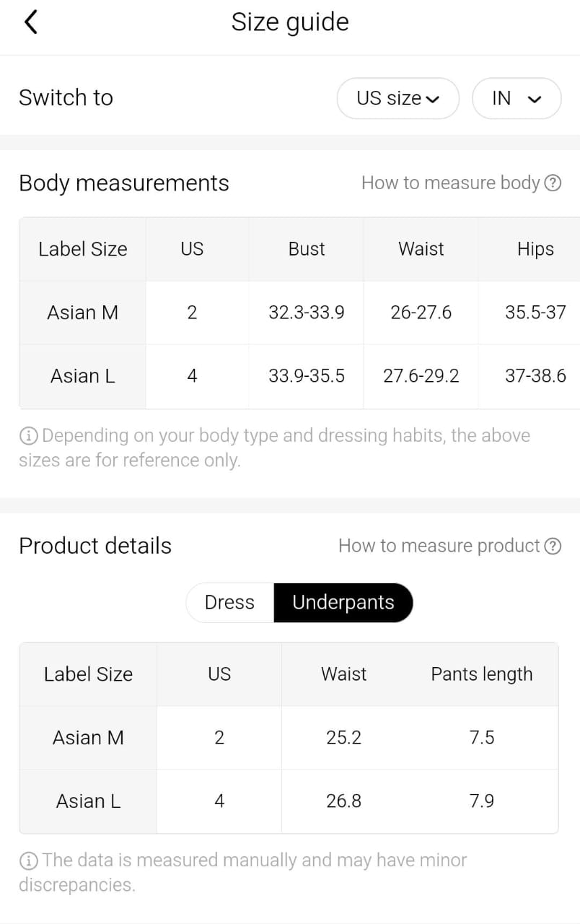Click question mark icon beside "How to measure body"
Viewport: 580px width, 924px height.
pos(553,183)
